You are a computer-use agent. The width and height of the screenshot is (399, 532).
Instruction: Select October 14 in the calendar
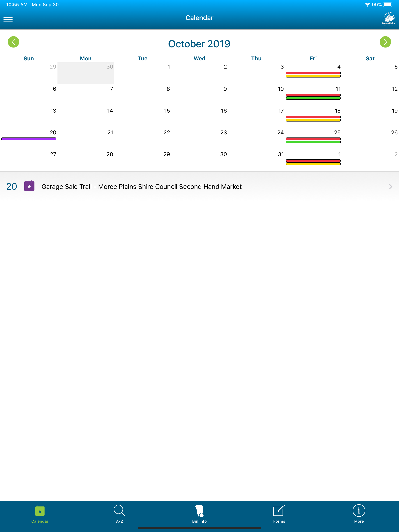tap(86, 117)
